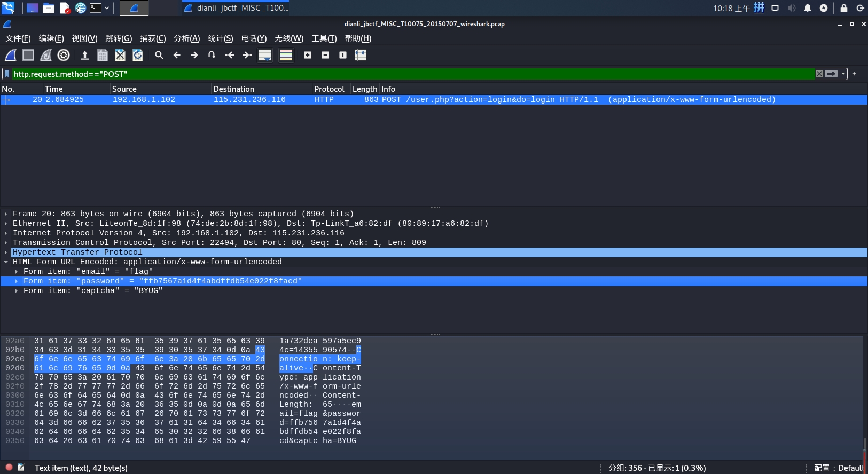Add a display filter button with plus

point(854,74)
